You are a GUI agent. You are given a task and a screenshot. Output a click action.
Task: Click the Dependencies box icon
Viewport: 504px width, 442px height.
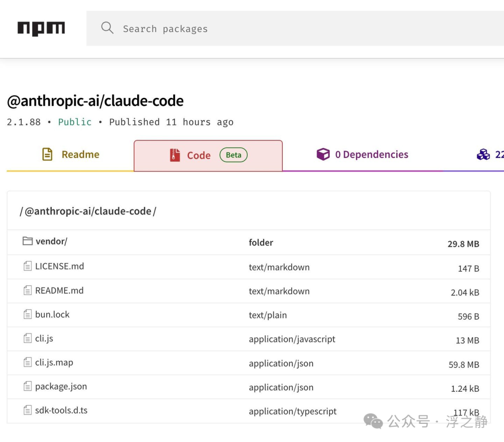[x=323, y=154]
